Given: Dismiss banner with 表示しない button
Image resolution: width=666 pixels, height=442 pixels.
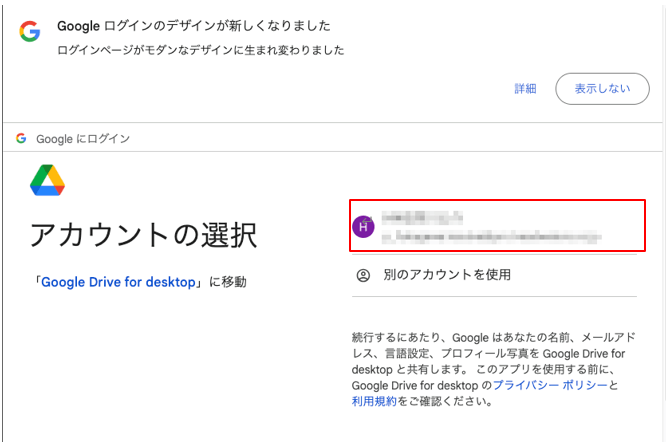Looking at the screenshot, I should (x=602, y=89).
